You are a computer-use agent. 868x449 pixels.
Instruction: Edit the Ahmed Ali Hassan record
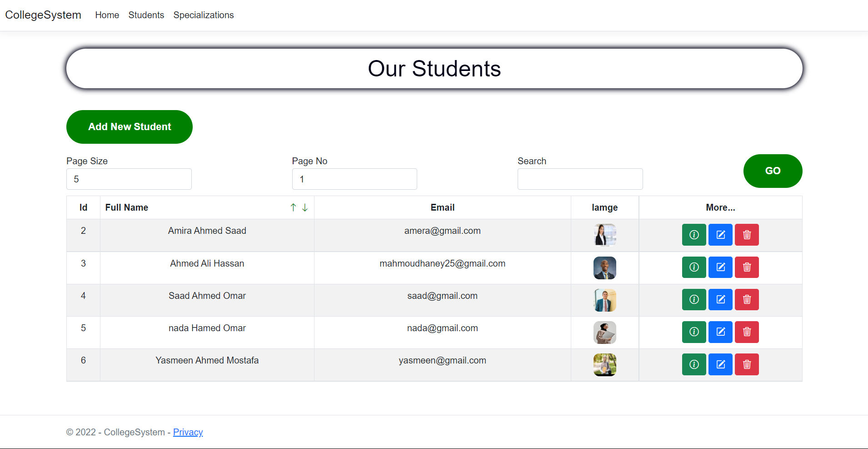click(x=720, y=267)
